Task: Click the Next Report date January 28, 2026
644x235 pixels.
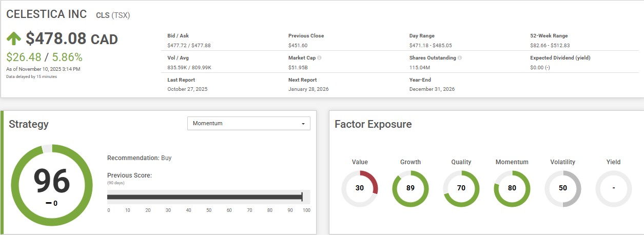Action: (308, 89)
